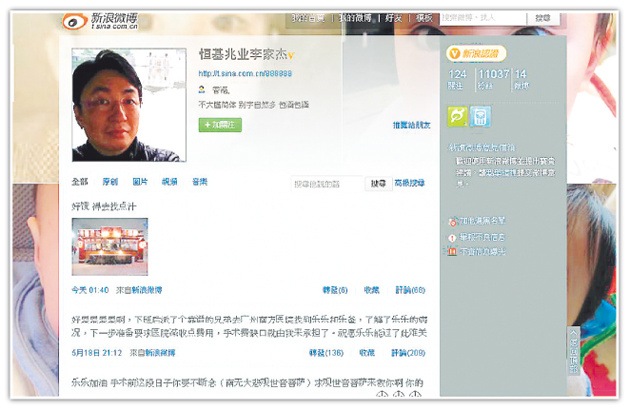This screenshot has height=410, width=630.
Task: Click the report-bad-info link text
Action: click(482, 237)
